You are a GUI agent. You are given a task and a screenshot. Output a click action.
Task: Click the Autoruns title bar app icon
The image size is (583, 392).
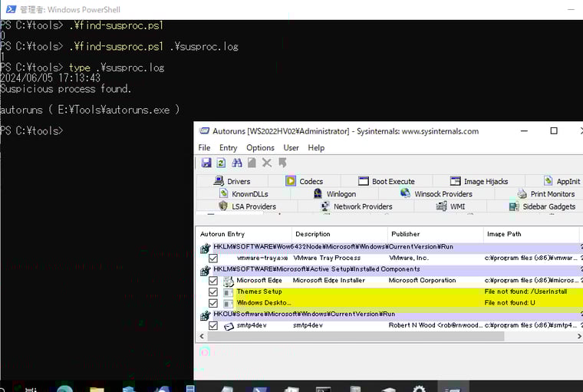[x=204, y=131]
